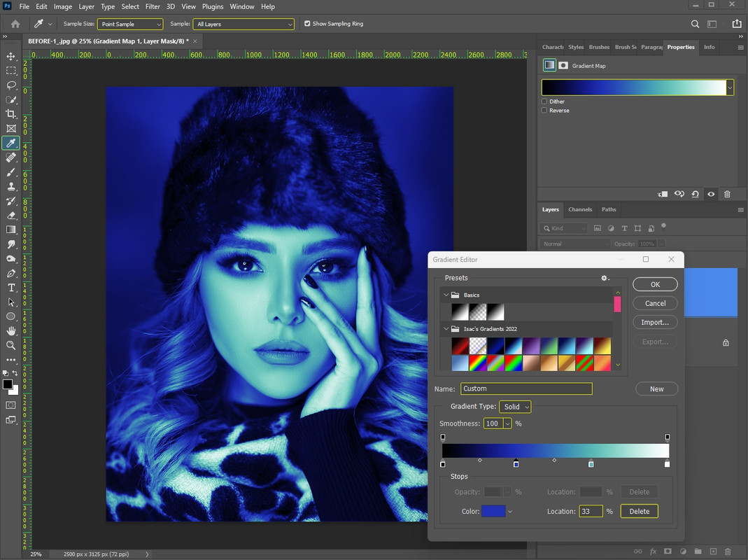The image size is (748, 560).
Task: Collapse Isac's Gradients 2022 folder
Action: [446, 329]
